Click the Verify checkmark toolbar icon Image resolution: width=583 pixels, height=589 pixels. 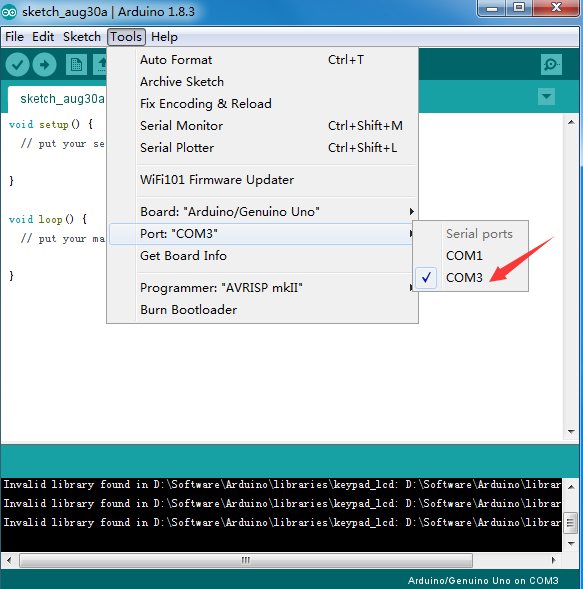click(17, 65)
